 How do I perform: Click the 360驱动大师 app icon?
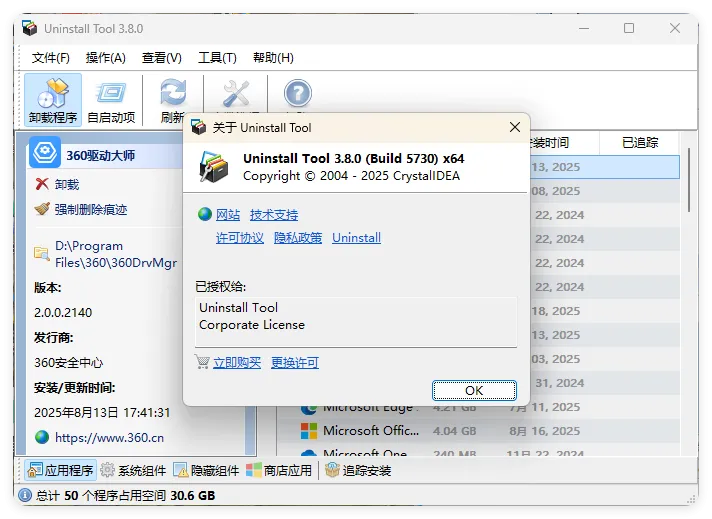click(44, 153)
